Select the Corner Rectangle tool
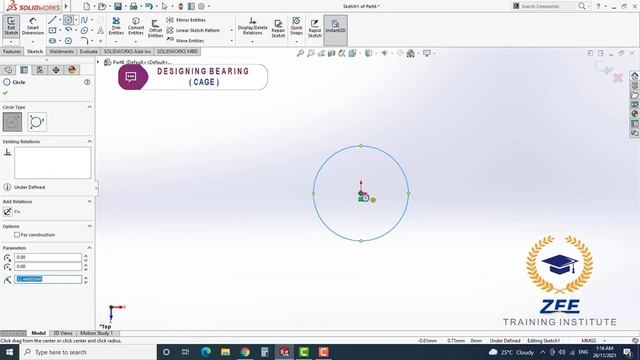 [53, 30]
